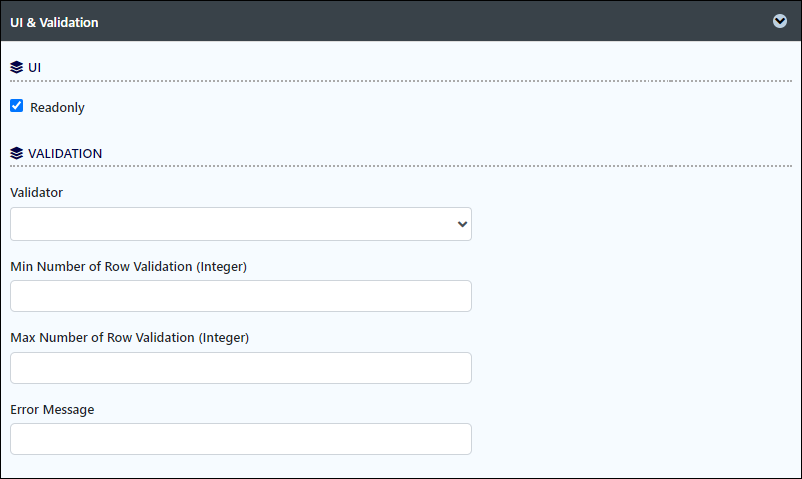Click the layers icon beside VALIDATION heading
The width and height of the screenshot is (802, 479).
point(16,153)
